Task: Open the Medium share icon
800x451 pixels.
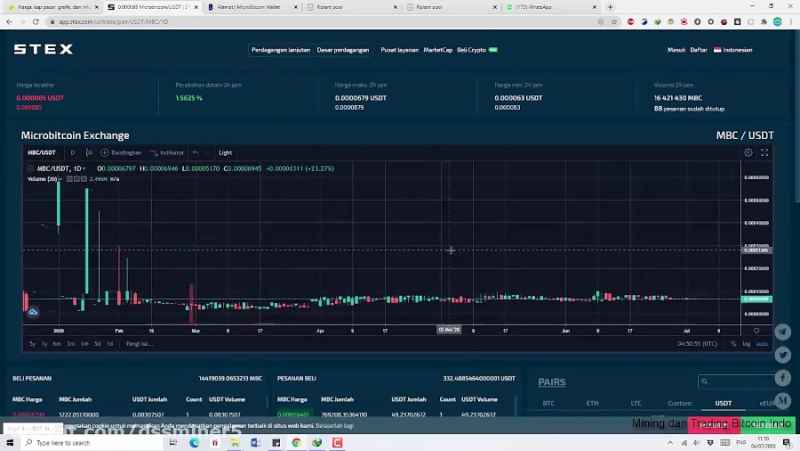Action: click(x=783, y=400)
